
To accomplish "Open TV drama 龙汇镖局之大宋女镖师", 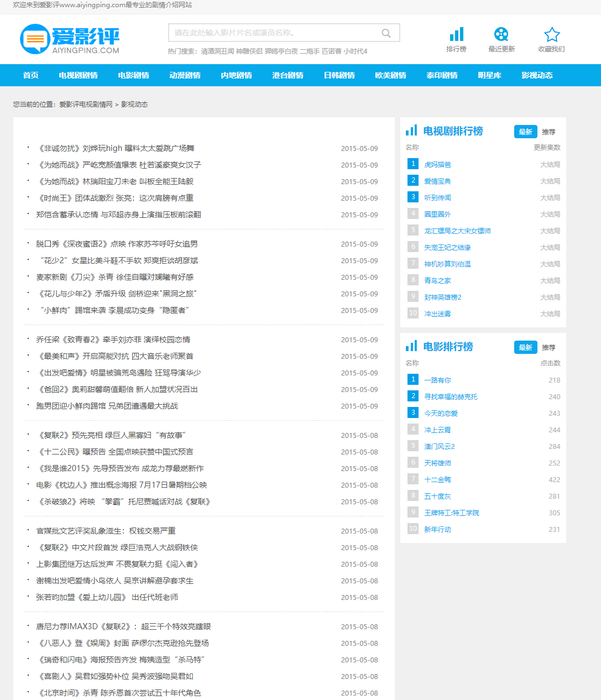I will [457, 231].
